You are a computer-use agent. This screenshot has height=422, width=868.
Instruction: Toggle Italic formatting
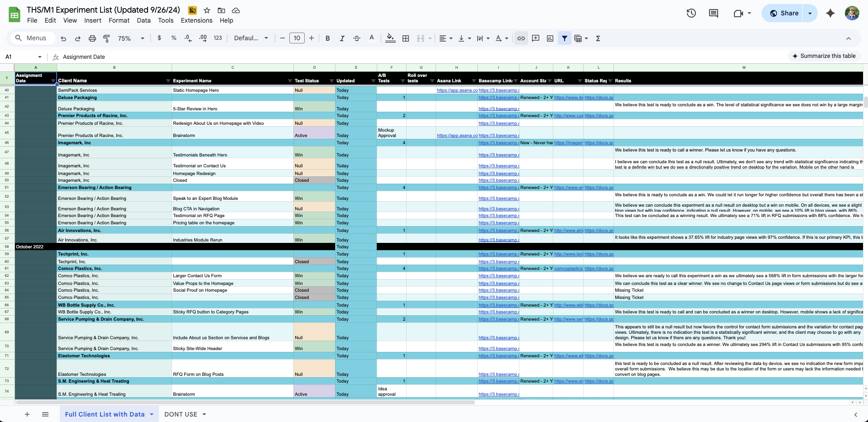342,38
